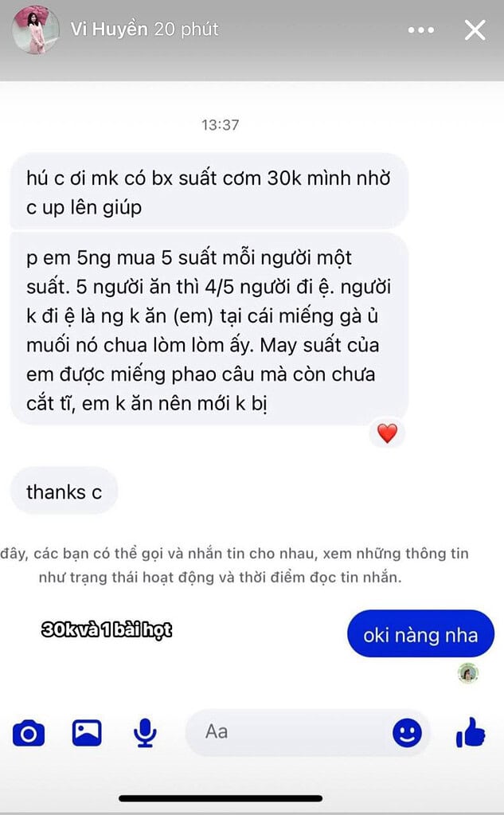Screen dimensions: 504x815
Task: Tap the microphone voice message icon
Action: click(144, 733)
